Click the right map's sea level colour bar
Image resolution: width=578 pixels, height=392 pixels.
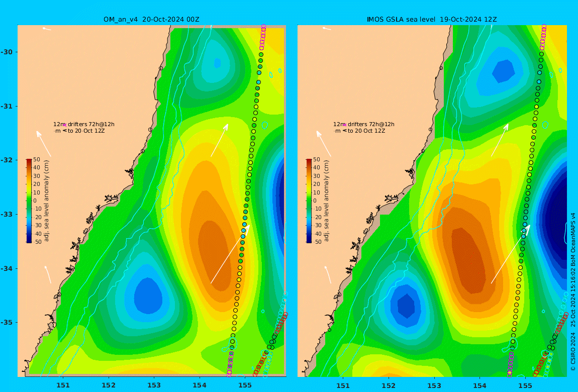point(309,201)
